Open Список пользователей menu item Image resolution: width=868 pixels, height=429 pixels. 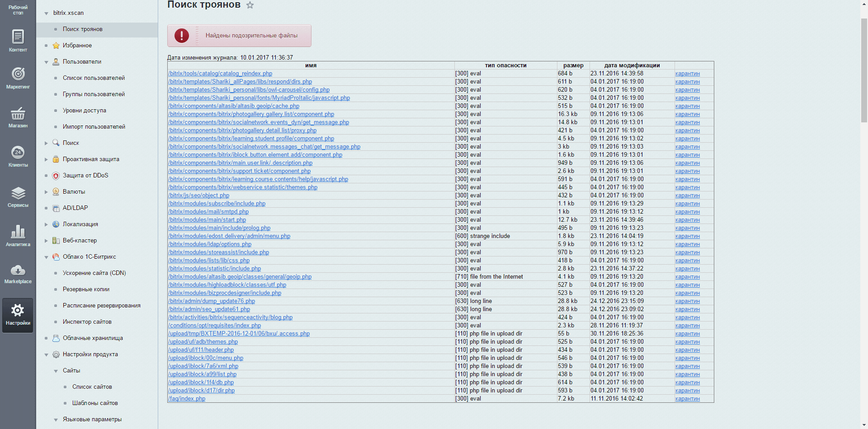pyautogui.click(x=94, y=78)
